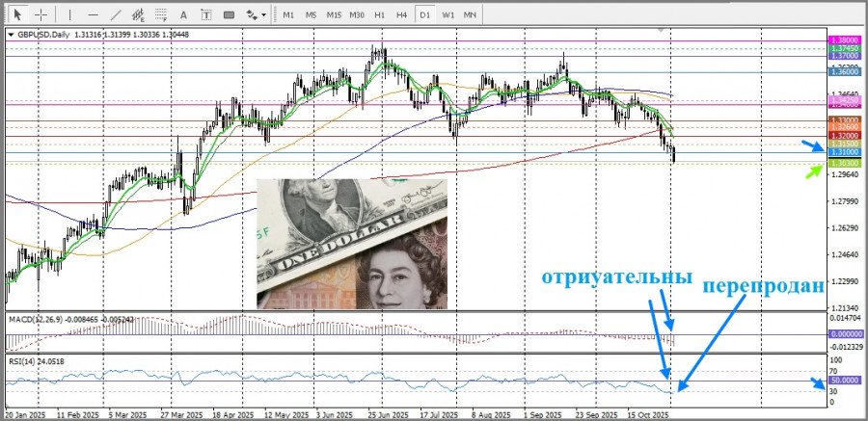Pick the rectangle shape tool
868x421 pixels.
(230, 15)
